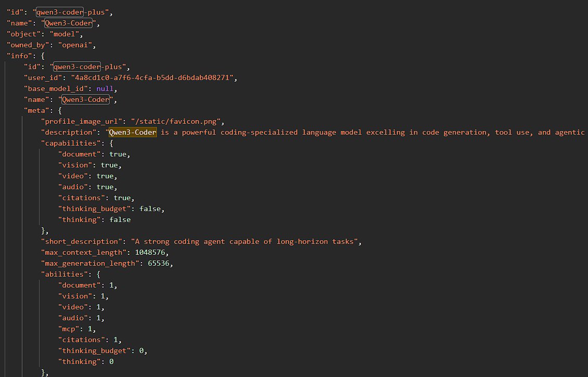
Task: Select the number 65536
Action: 159,263
